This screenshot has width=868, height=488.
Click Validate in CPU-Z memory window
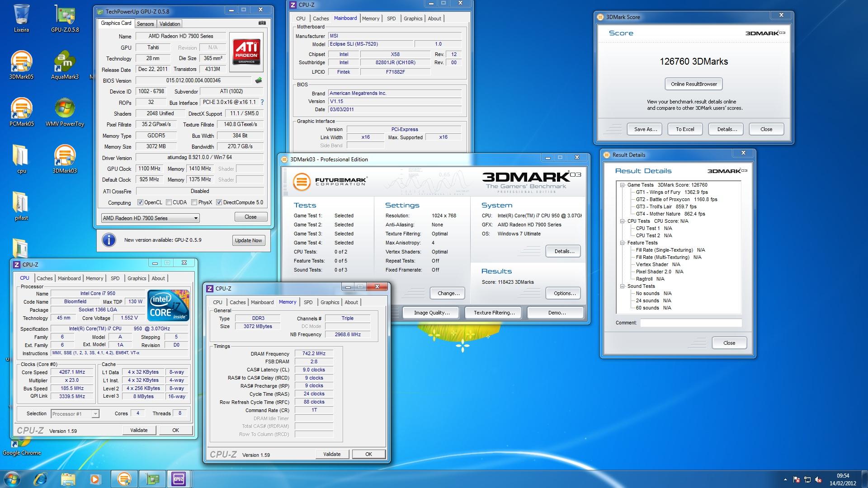[332, 454]
